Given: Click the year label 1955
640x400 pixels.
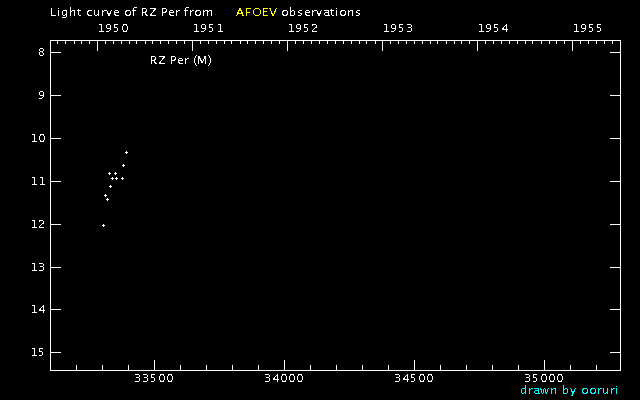Looking at the screenshot, I should pyautogui.click(x=588, y=28).
